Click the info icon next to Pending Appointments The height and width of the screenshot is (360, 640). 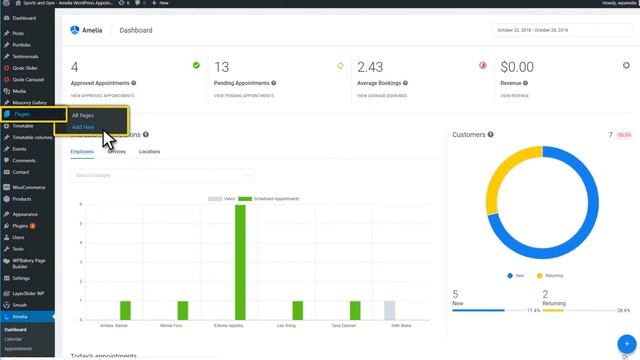coord(273,83)
